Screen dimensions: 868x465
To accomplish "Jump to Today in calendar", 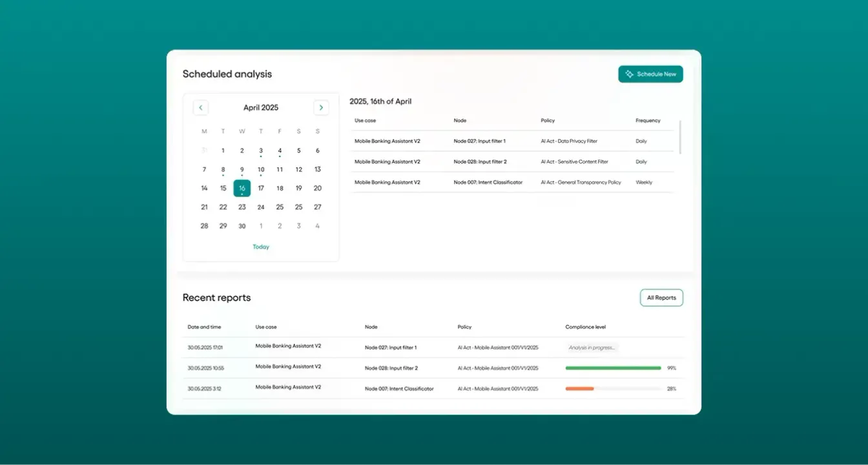I will 261,247.
